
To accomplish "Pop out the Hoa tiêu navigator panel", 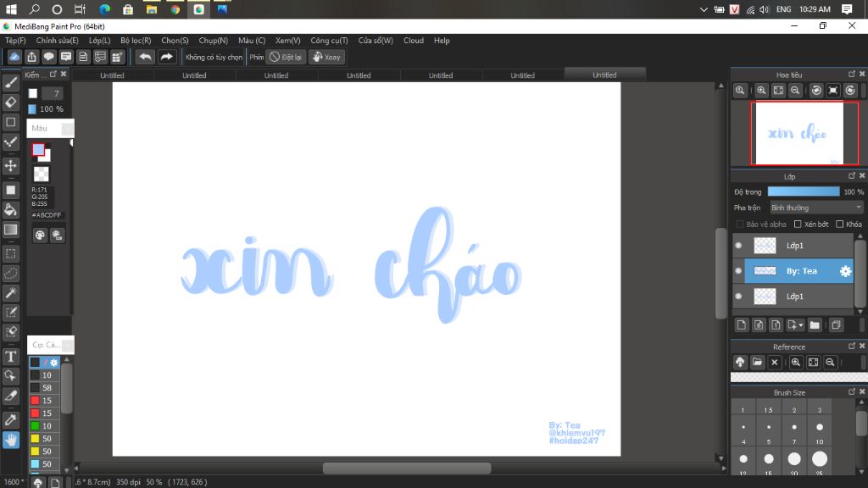I will (852, 75).
